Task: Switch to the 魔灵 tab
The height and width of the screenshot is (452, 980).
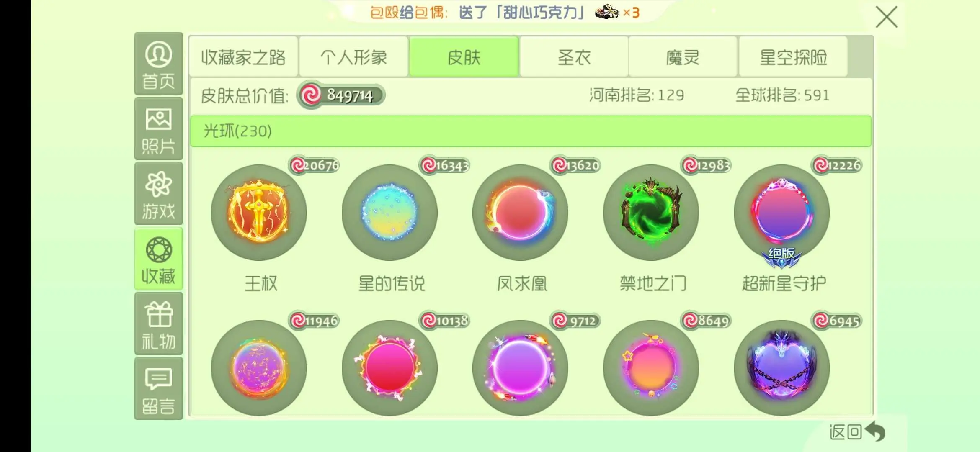Action: (x=683, y=56)
